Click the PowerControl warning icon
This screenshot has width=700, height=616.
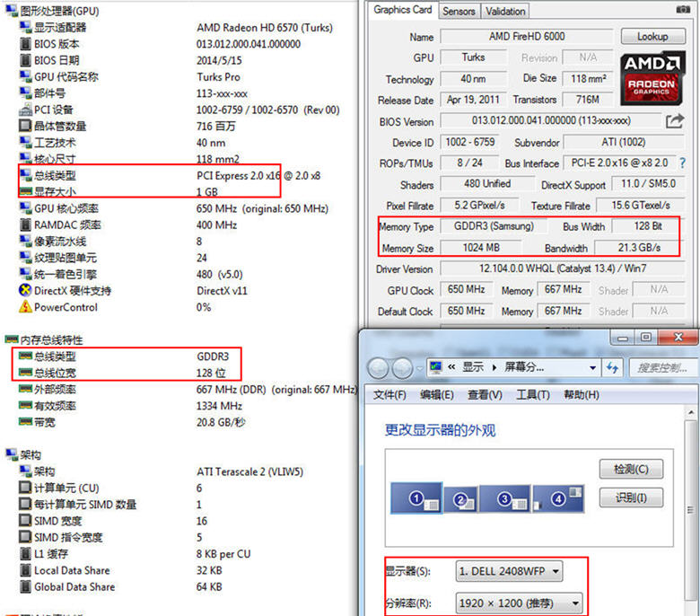pyautogui.click(x=25, y=307)
